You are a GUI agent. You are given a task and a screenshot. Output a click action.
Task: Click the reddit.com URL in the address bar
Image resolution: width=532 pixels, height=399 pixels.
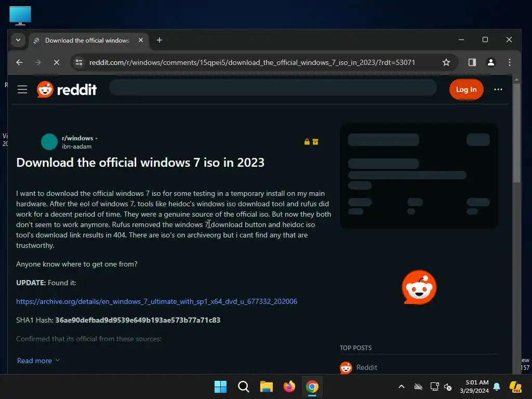pyautogui.click(x=252, y=62)
